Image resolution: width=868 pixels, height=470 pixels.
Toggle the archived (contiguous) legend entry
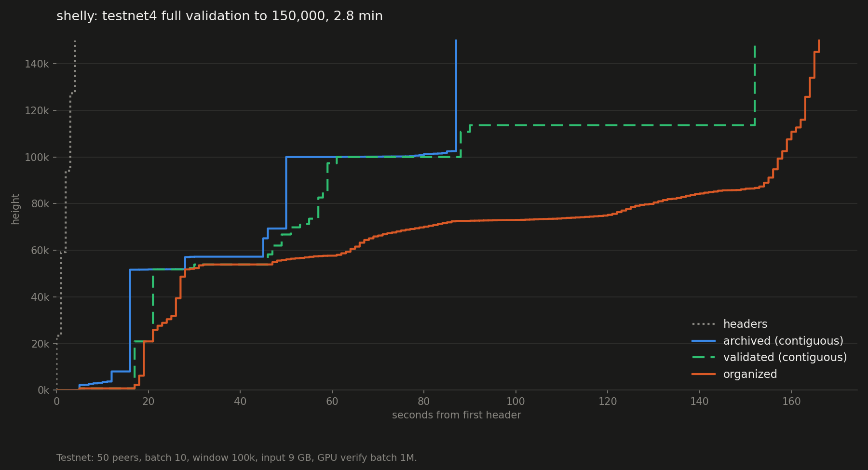(767, 341)
